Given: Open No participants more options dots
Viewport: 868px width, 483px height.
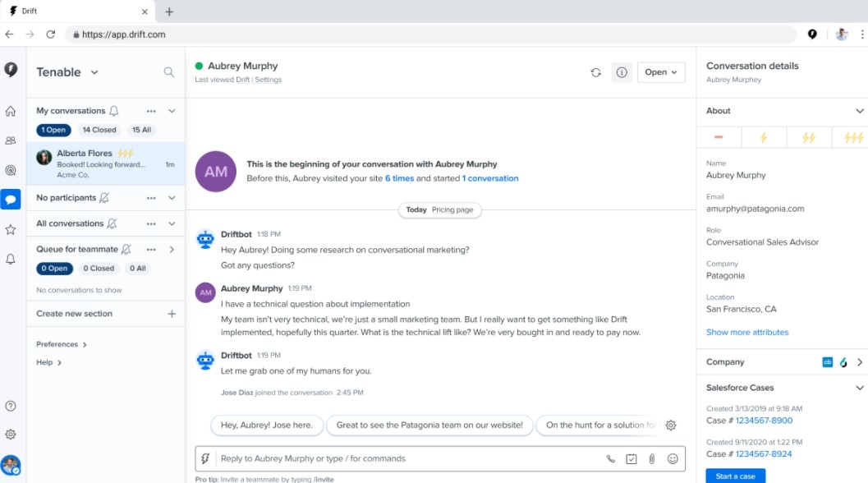Looking at the screenshot, I should [x=151, y=198].
